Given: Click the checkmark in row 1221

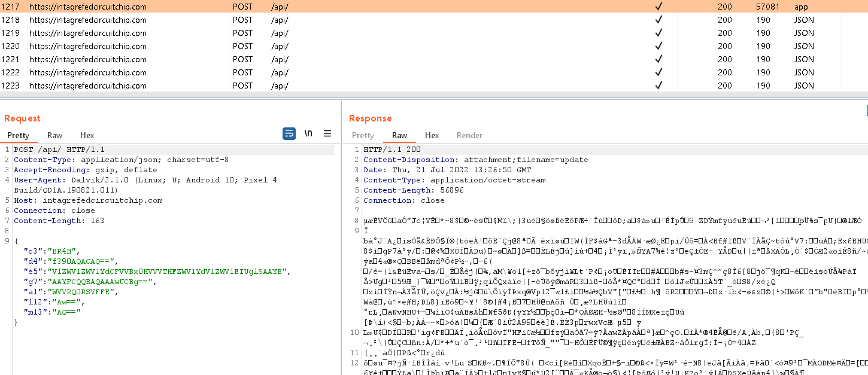Looking at the screenshot, I should pos(658,60).
